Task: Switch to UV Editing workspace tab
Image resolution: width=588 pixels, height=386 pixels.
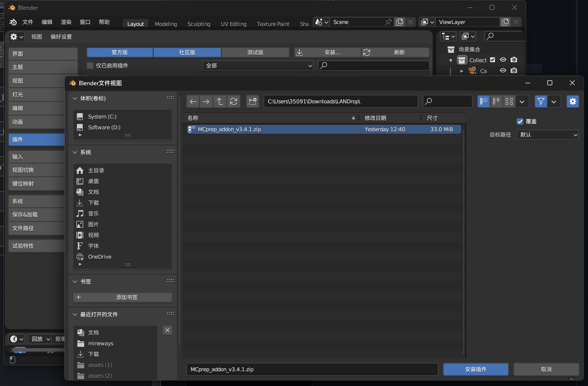Action: click(234, 24)
